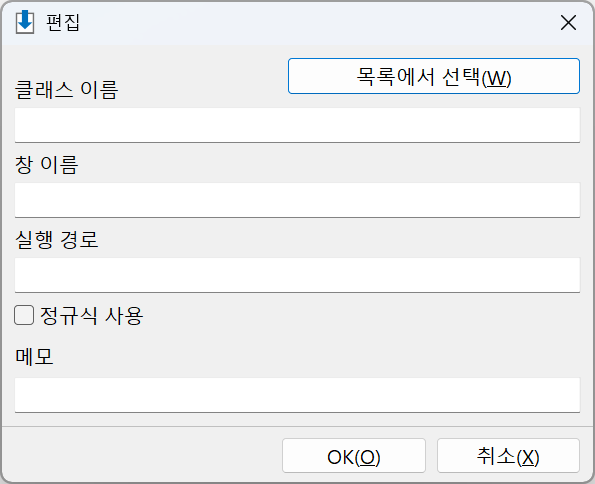Click the blue download-arrow app icon in title bar
The width and height of the screenshot is (595, 484).
click(25, 22)
